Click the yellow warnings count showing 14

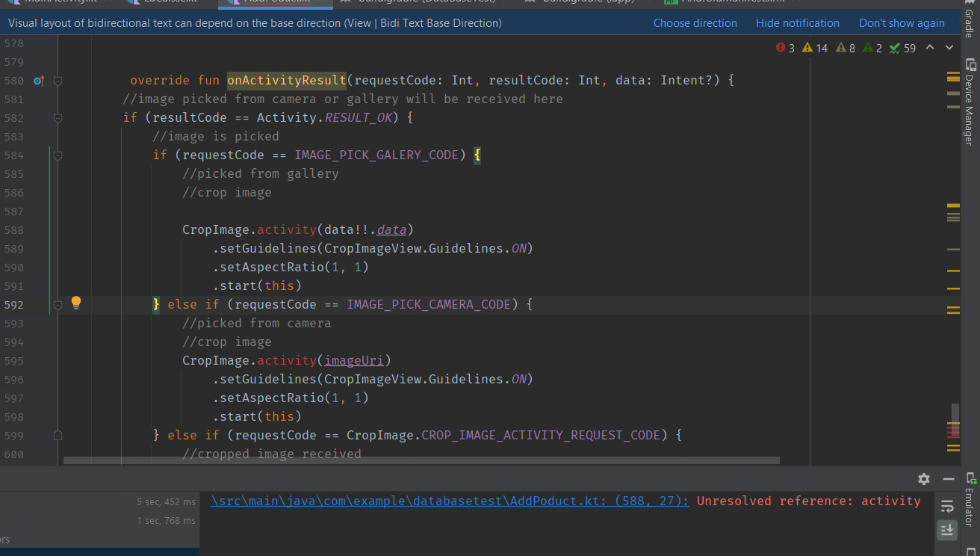point(814,47)
